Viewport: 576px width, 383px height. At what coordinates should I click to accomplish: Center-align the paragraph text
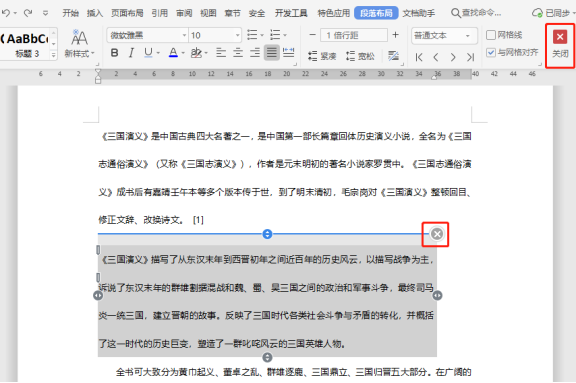pos(238,53)
